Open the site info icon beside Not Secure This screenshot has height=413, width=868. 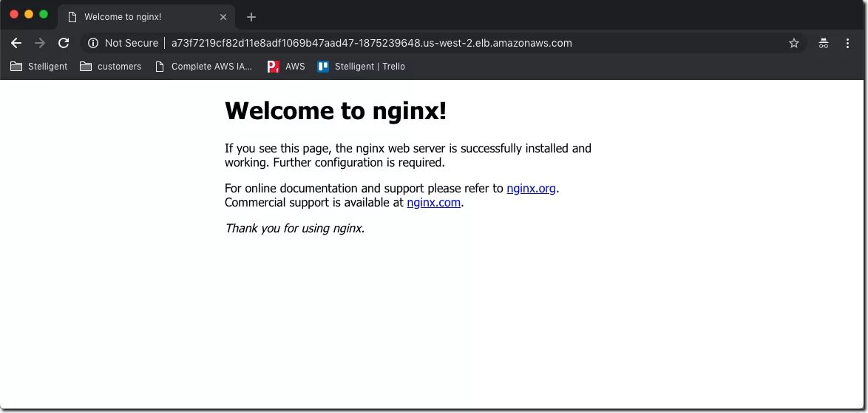(x=93, y=43)
